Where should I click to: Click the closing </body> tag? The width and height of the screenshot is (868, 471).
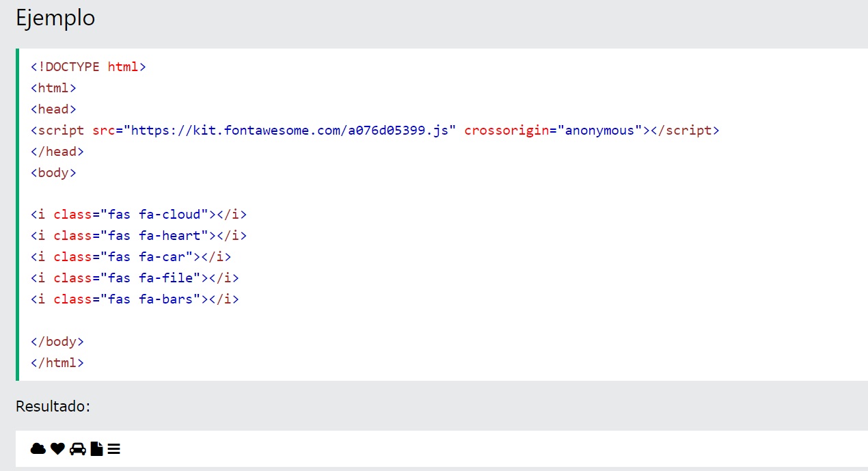[57, 342]
